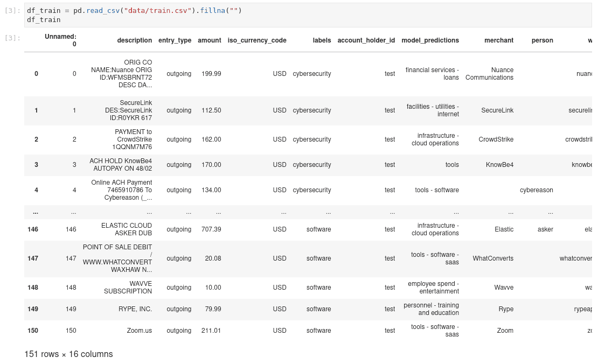Click description 'RYPE, INC.'
Image resolution: width=598 pixels, height=364 pixels.
135,309
